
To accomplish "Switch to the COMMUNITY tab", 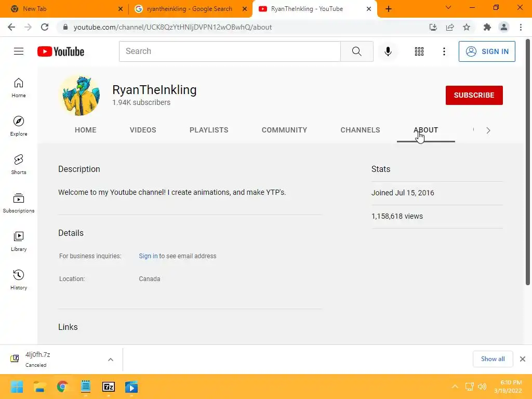I will (x=284, y=130).
